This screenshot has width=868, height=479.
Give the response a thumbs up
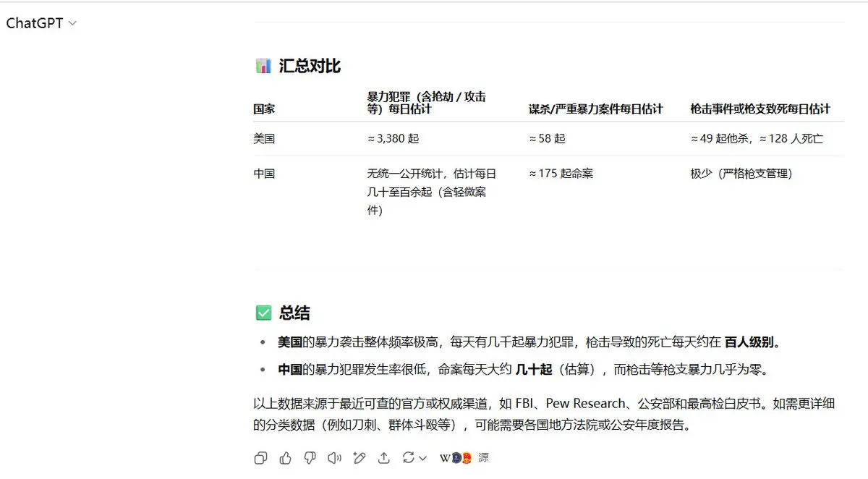click(285, 458)
